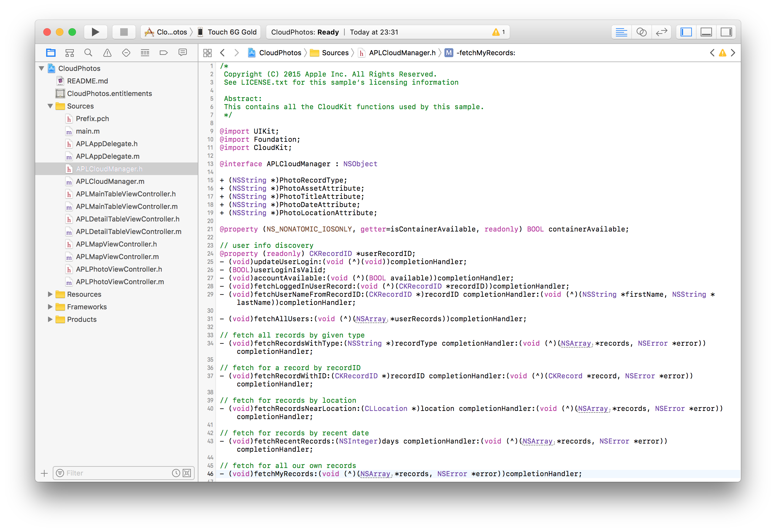Click the yellow warning icon in jump bar
The image size is (776, 532).
[x=723, y=53]
